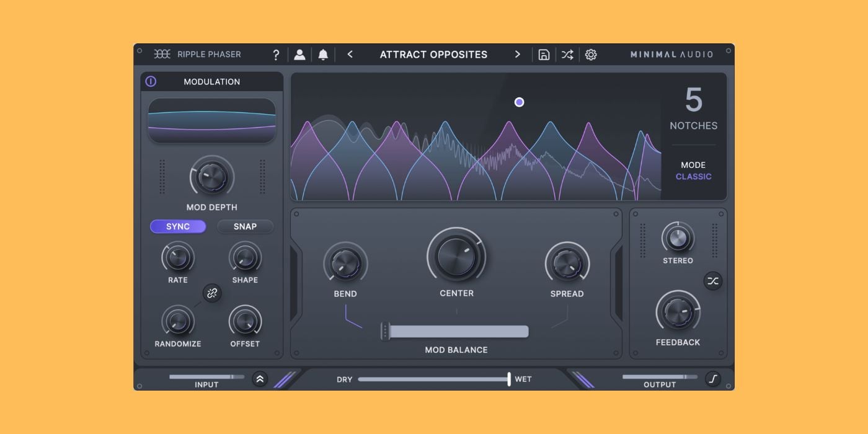Toggle the Modulation power button

pyautogui.click(x=151, y=81)
